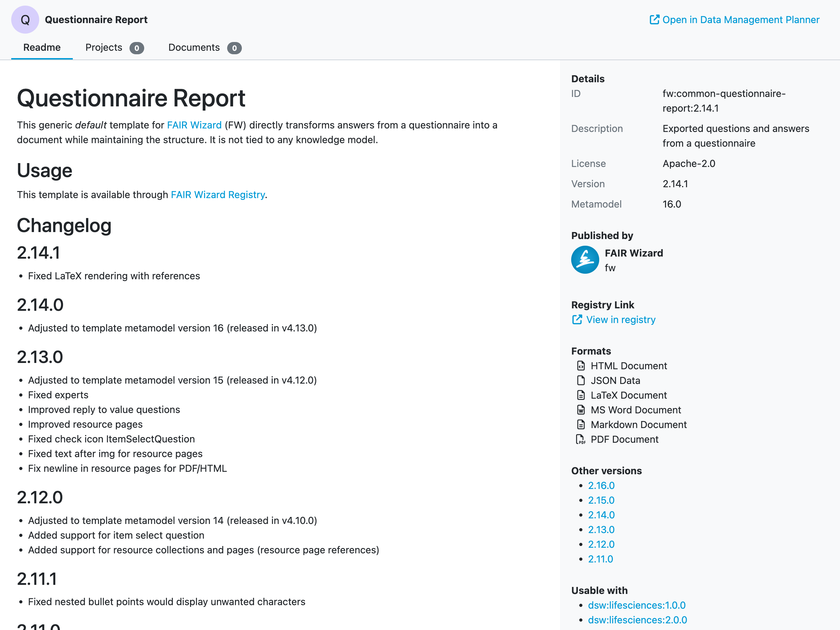
Task: Click the HTML Document format icon
Action: tap(581, 366)
